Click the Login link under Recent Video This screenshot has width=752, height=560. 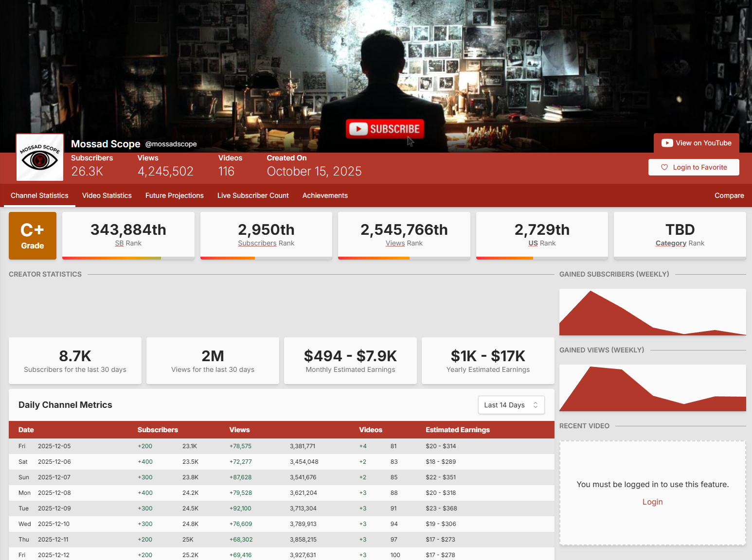[652, 502]
